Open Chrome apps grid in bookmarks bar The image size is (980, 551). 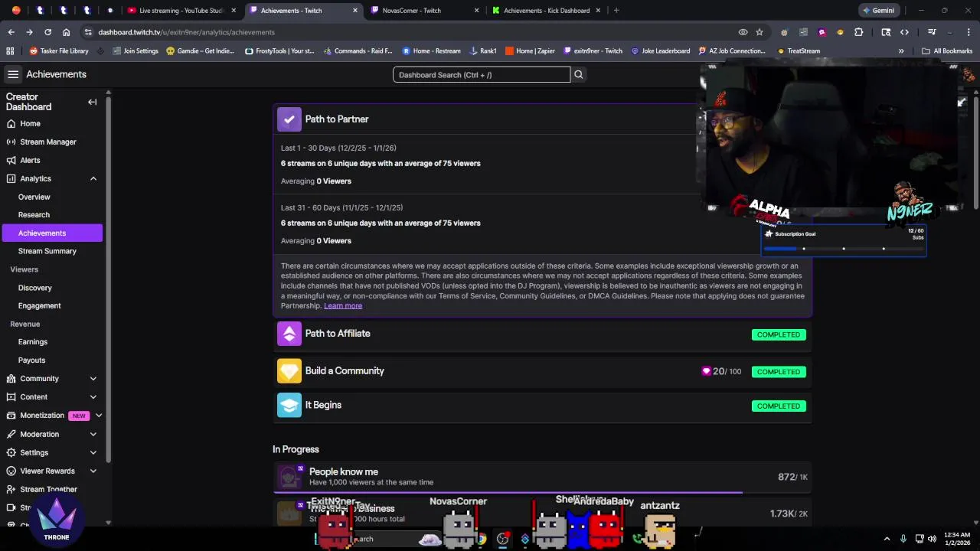click(10, 51)
